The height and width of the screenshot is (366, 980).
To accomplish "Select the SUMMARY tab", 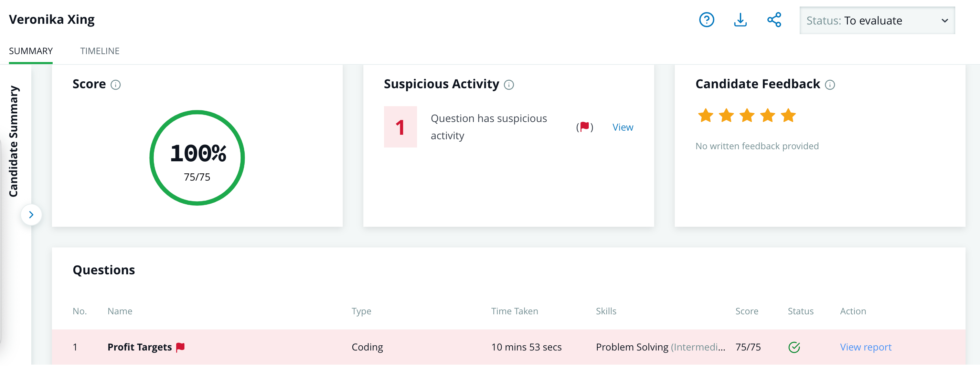I will tap(31, 51).
